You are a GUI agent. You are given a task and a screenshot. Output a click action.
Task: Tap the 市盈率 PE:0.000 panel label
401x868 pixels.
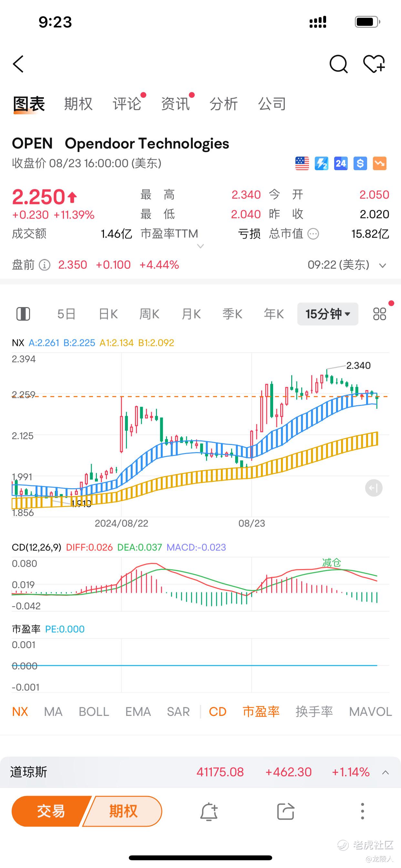tap(48, 629)
